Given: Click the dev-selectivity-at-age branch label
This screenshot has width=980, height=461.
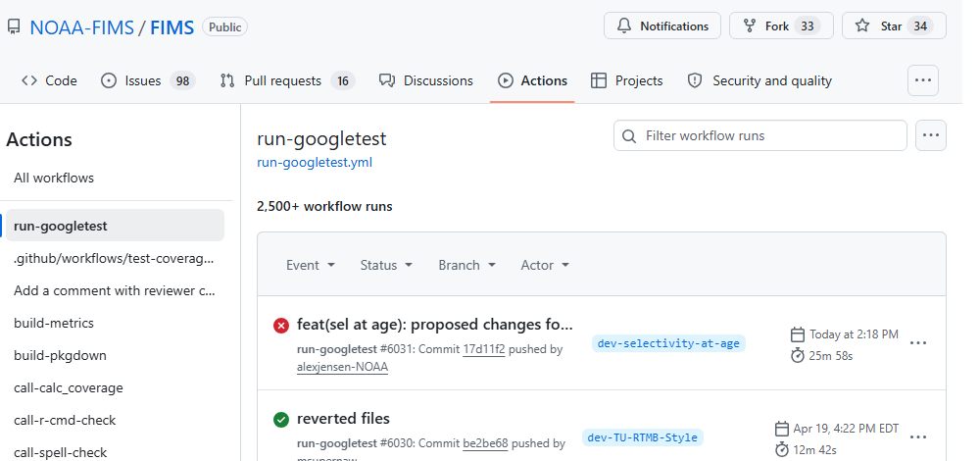Looking at the screenshot, I should 668,343.
